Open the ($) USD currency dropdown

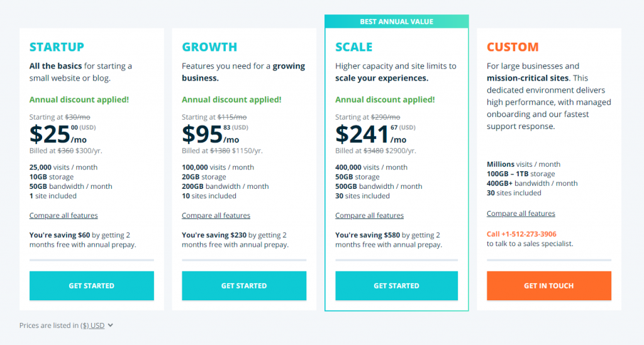click(97, 325)
